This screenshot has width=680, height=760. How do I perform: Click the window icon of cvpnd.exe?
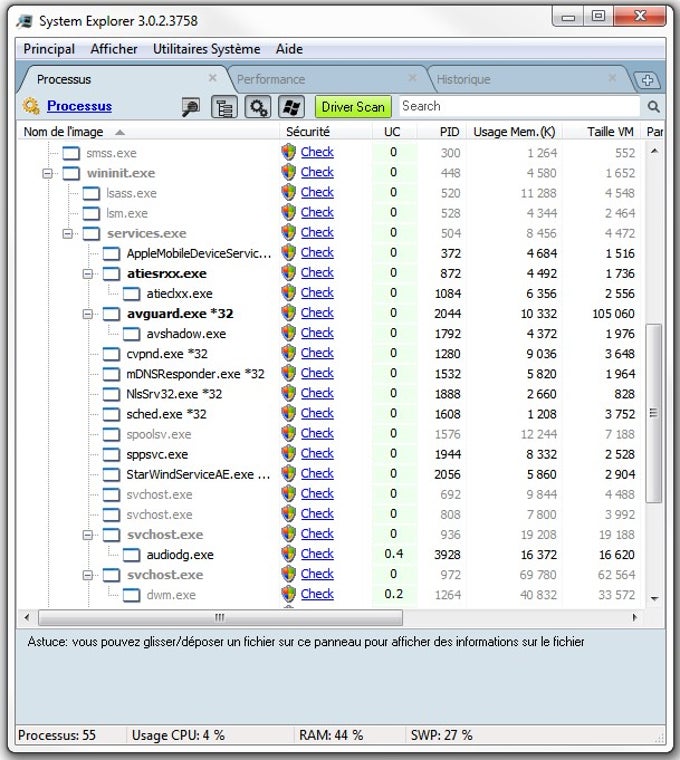click(111, 354)
